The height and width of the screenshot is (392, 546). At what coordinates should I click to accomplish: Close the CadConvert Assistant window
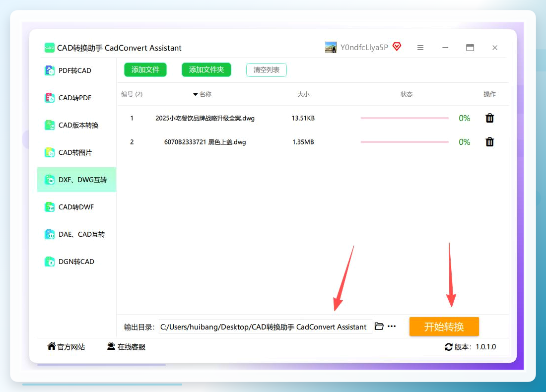(x=495, y=48)
